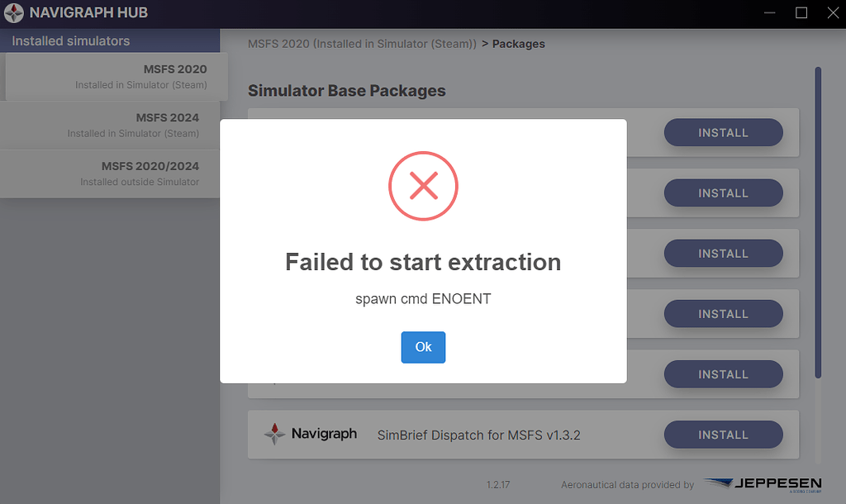
Task: Click the Simulator Base Packages heading
Action: tap(346, 91)
